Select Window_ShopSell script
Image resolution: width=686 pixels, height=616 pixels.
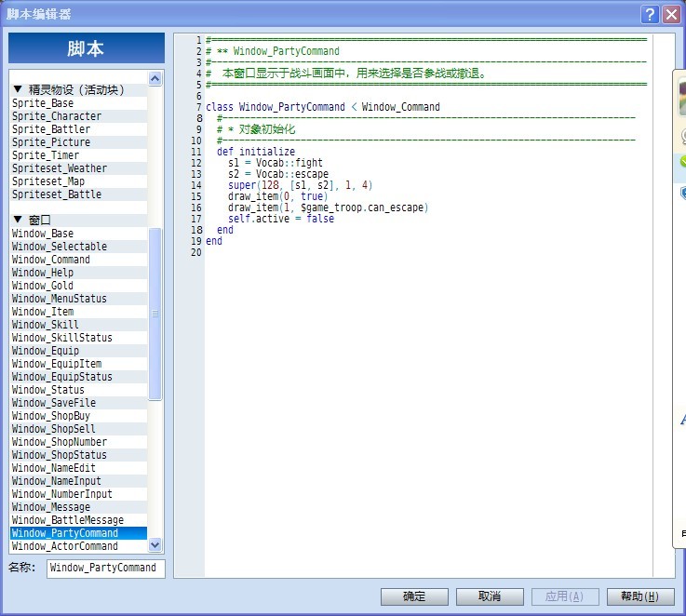[79, 429]
